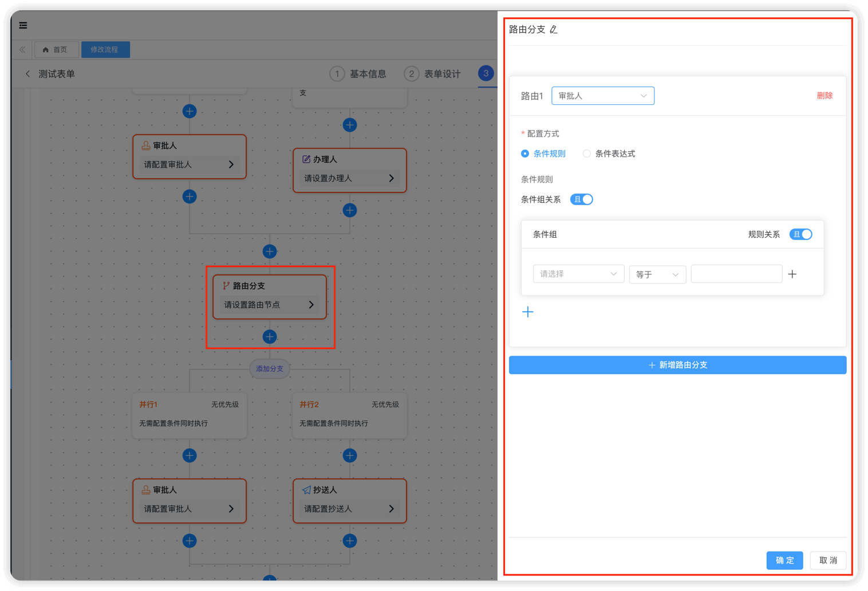This screenshot has height=591, width=868.
Task: Click the blue plus connector above the 抄送人 node
Action: click(x=349, y=455)
